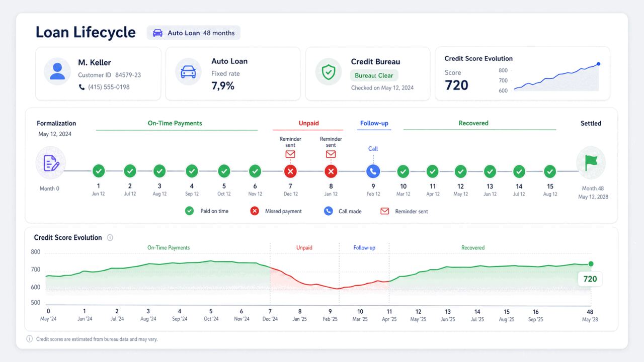The width and height of the screenshot is (644, 362).
Task: Click payment 2 checkmark for Jul 12
Action: 130,171
